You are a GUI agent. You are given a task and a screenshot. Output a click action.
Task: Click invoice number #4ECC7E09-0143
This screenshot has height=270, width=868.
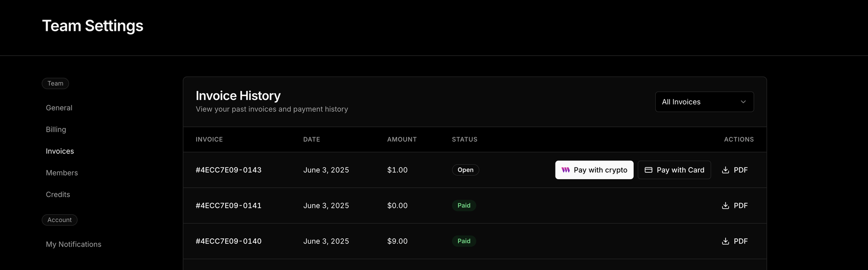click(x=229, y=170)
